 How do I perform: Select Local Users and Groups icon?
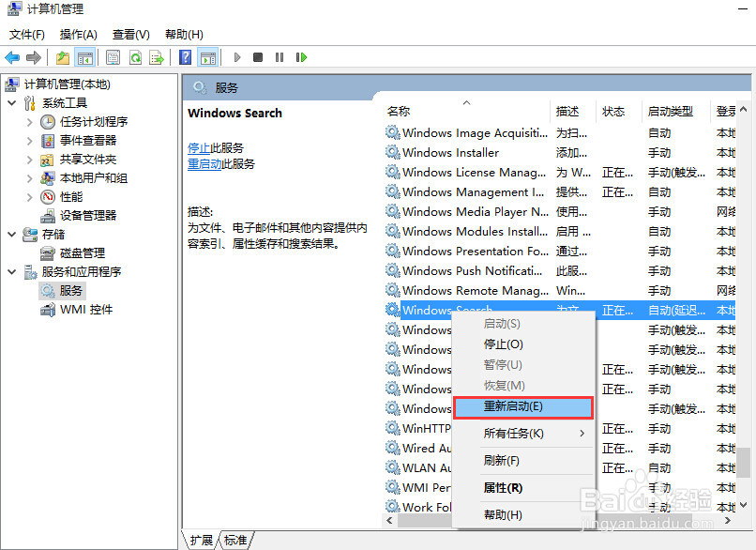[48, 178]
